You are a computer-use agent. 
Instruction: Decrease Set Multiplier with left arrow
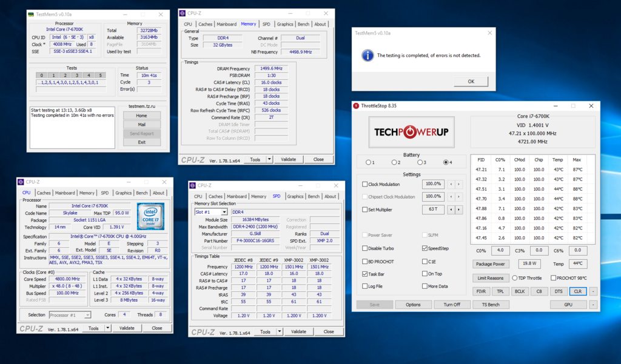pos(451,210)
